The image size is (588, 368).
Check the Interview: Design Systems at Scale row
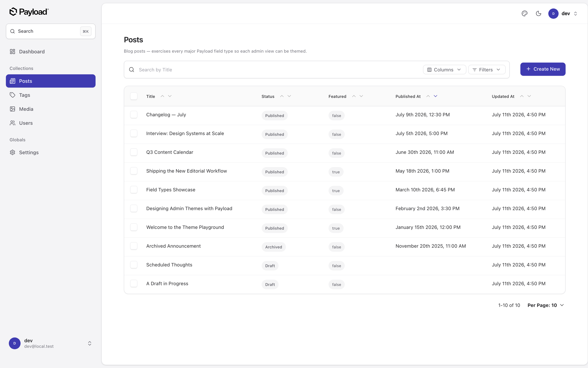point(134,133)
